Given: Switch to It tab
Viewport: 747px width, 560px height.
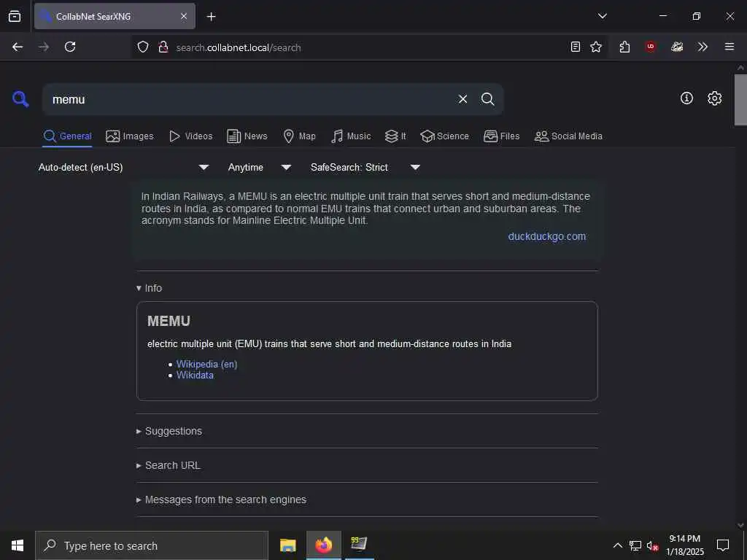Looking at the screenshot, I should [395, 136].
